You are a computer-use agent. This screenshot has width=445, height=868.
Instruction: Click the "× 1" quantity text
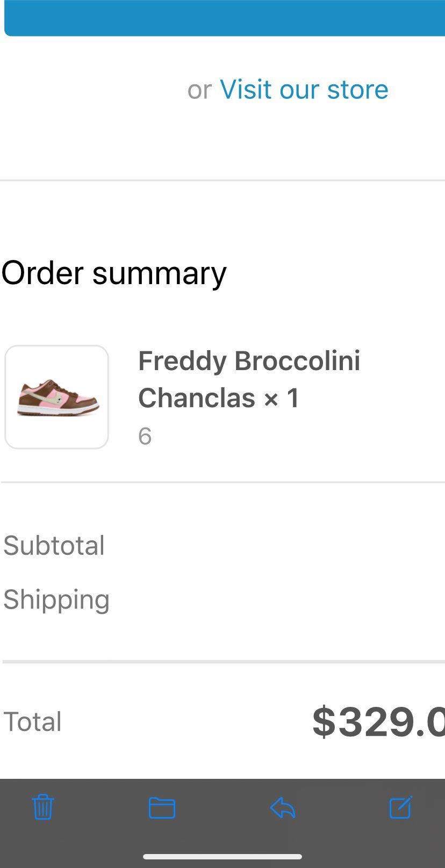coord(282,399)
